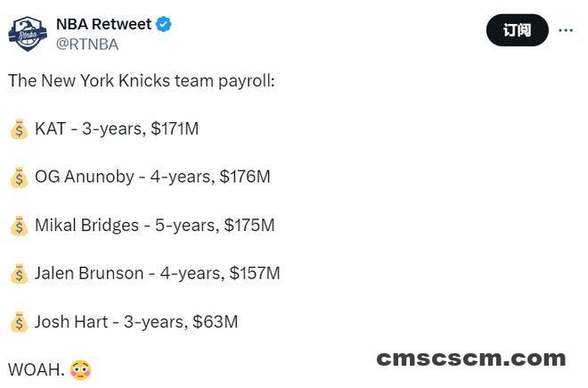Select the Josh Hart 3-years $63M line
Screen dimensions: 588x388
click(x=136, y=322)
